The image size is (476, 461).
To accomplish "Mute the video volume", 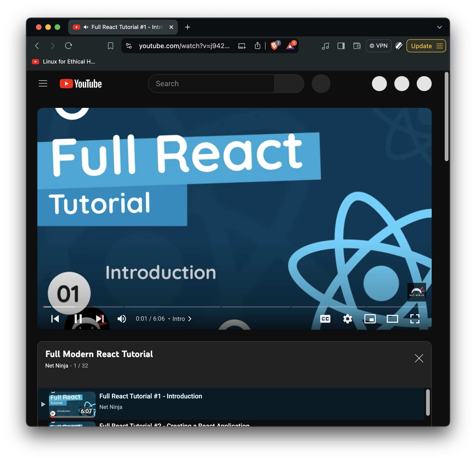I will (122, 319).
